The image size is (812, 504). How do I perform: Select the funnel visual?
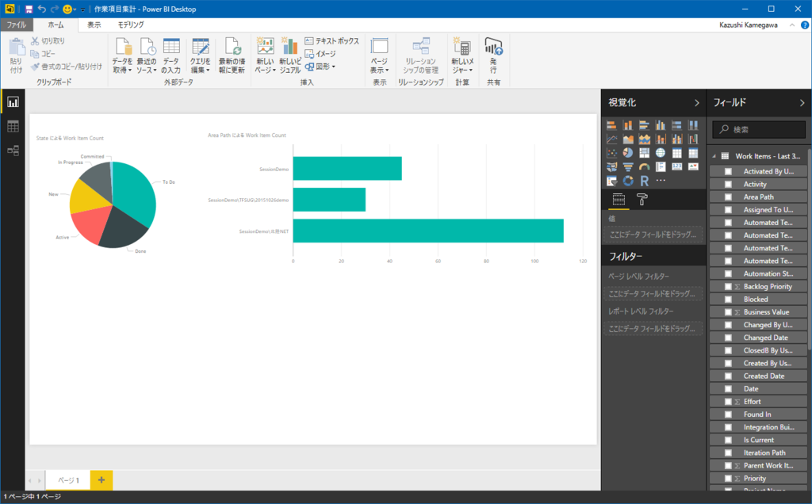[x=628, y=166]
